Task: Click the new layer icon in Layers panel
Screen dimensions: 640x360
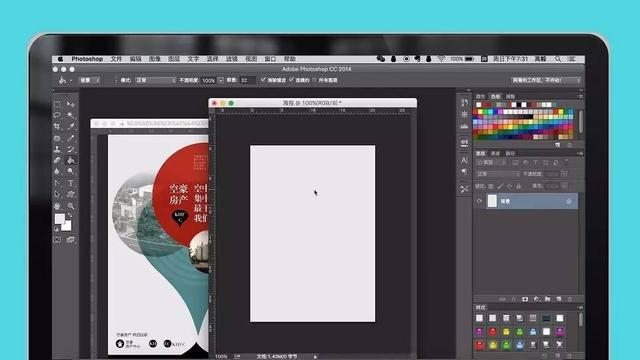Action: (559, 299)
